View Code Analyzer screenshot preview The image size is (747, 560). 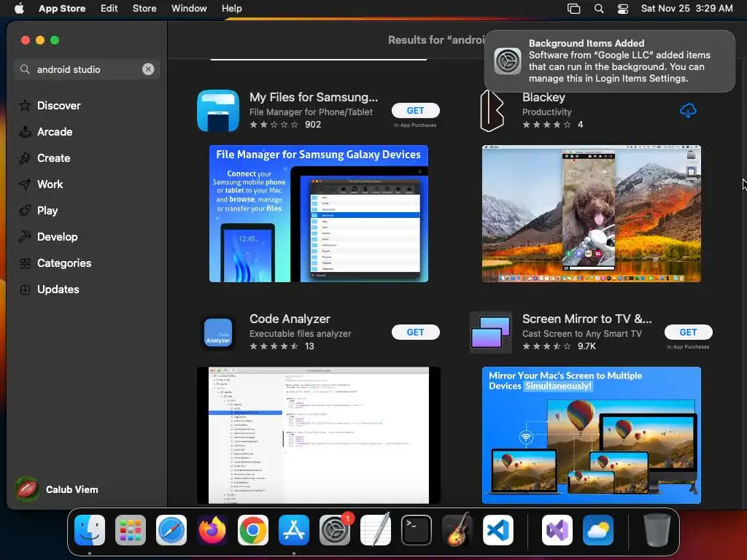(319, 435)
